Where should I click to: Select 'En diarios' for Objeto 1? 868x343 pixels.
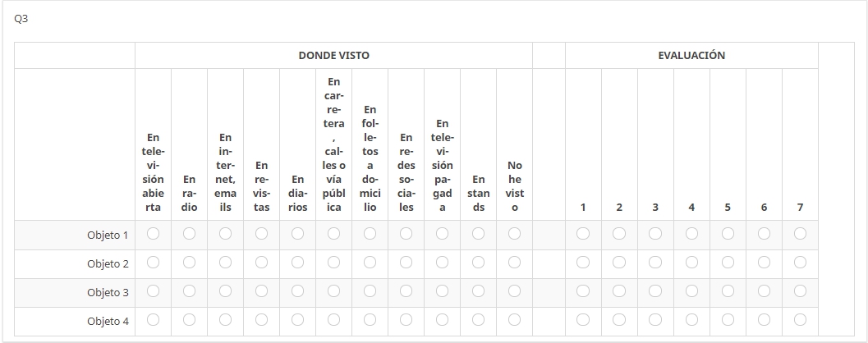click(298, 234)
